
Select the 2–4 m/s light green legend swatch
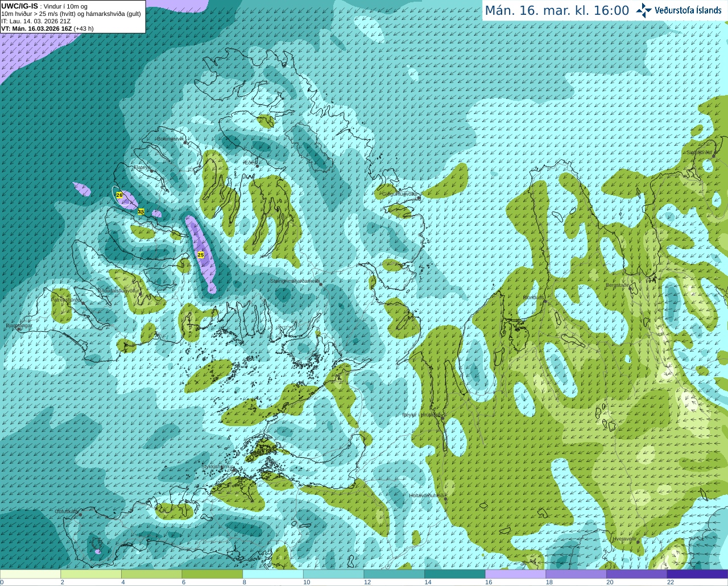[91, 574]
